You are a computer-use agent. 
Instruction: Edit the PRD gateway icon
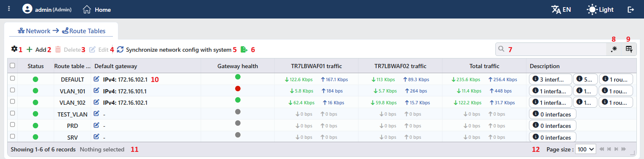click(97, 125)
